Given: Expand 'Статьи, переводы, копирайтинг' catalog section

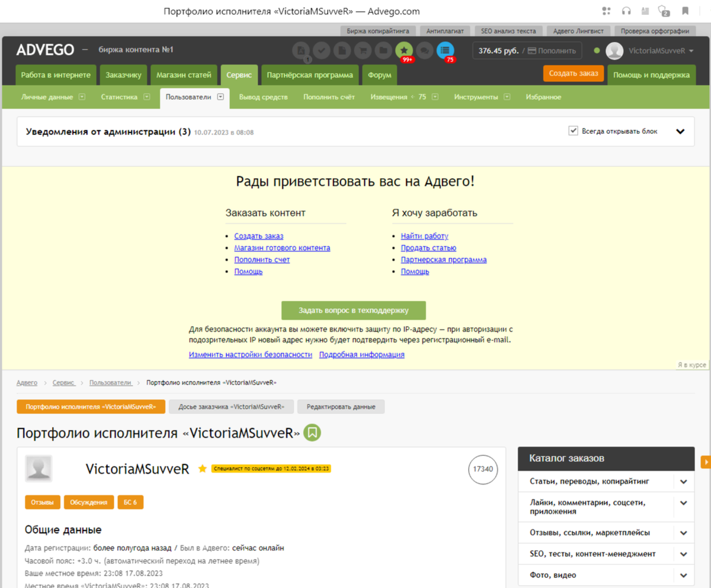Looking at the screenshot, I should coord(684,482).
